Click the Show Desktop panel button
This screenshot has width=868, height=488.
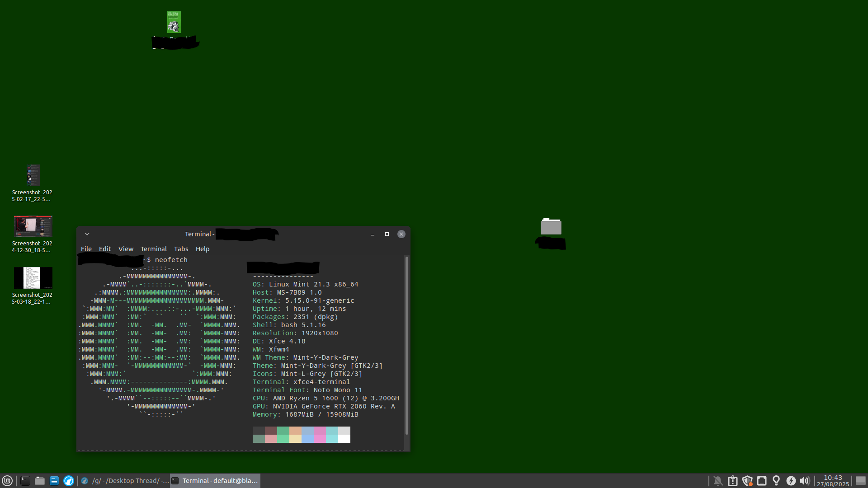pos(861,481)
